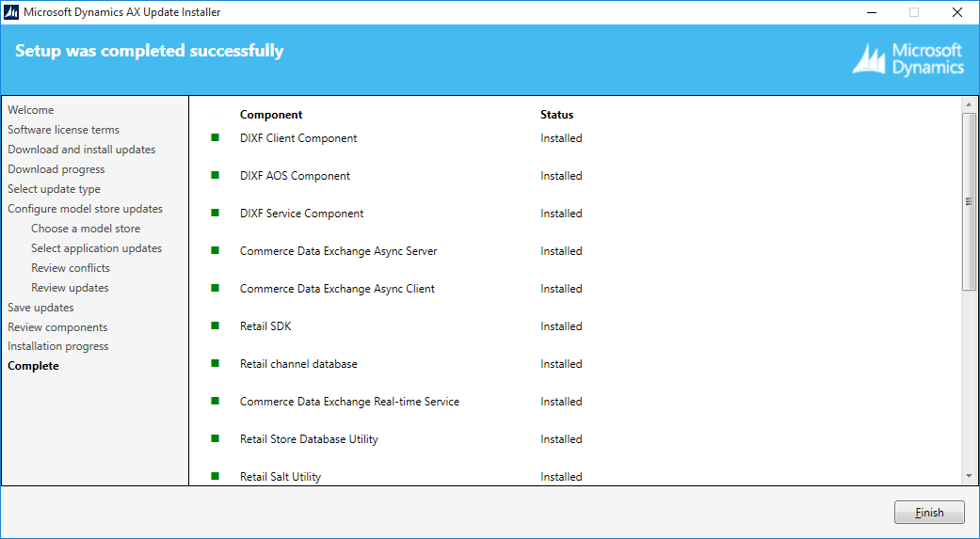Select the Complete step in sidebar

[x=33, y=366]
